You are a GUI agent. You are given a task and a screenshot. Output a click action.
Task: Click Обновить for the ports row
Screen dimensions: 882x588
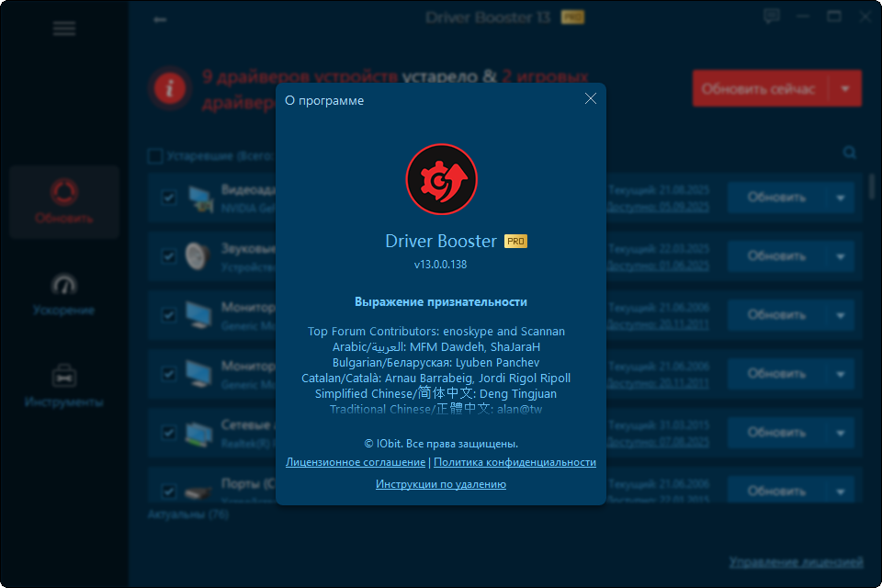[x=777, y=491]
